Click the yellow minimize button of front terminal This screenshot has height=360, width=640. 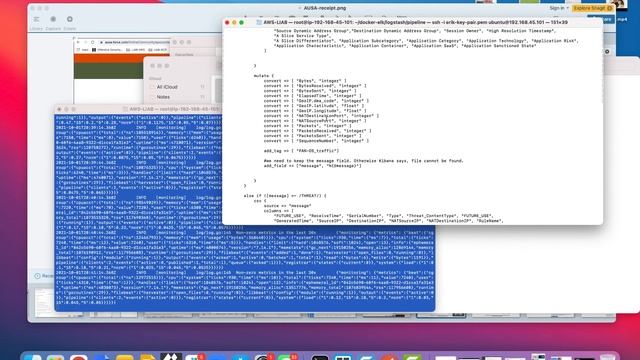click(x=234, y=22)
